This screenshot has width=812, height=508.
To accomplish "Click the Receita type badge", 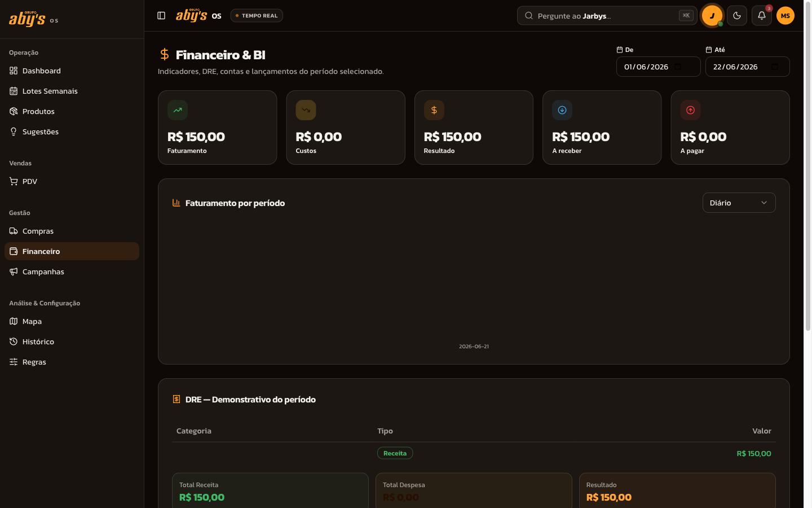I will click(x=395, y=453).
